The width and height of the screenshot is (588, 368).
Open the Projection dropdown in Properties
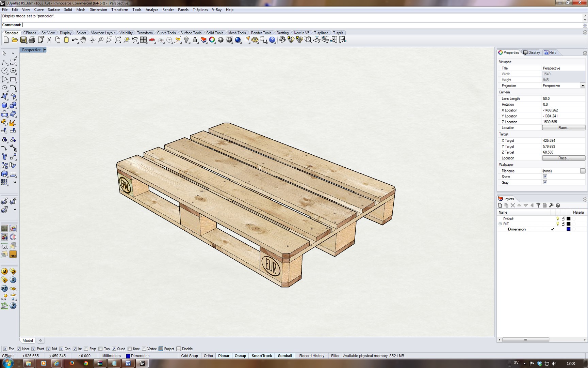pyautogui.click(x=583, y=86)
